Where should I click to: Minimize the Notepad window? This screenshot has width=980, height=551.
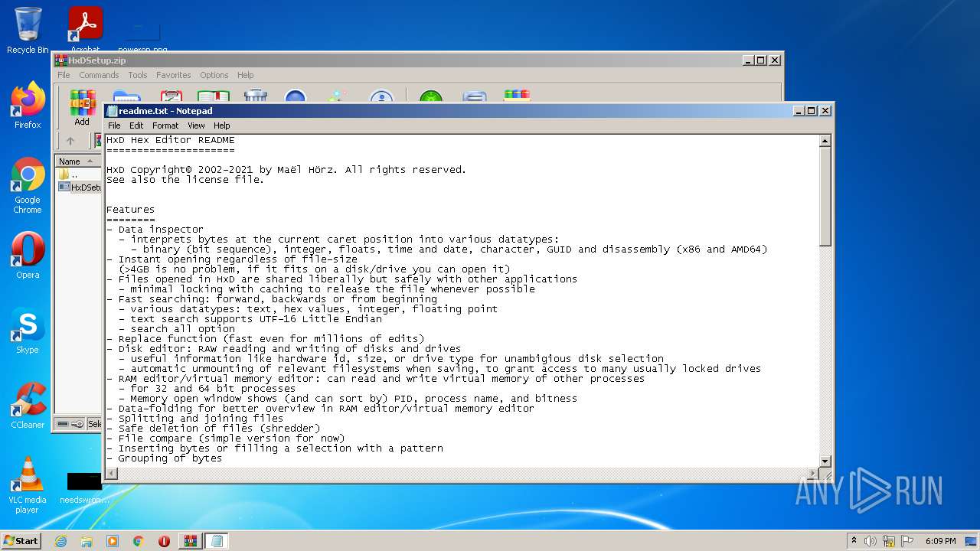(799, 111)
